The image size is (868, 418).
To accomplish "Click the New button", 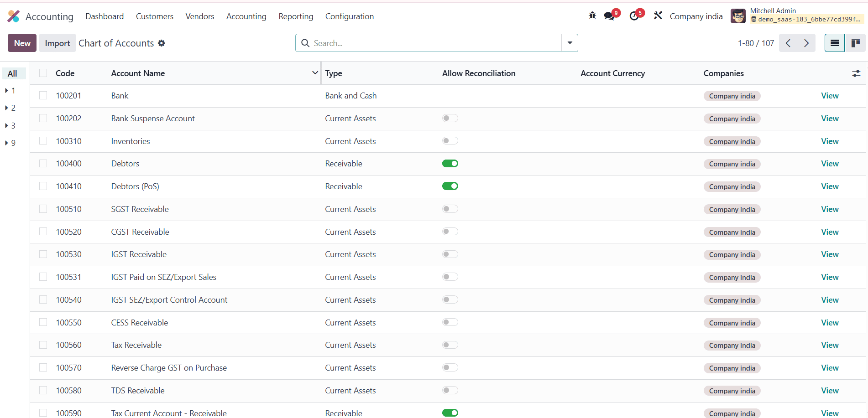I will coord(22,43).
